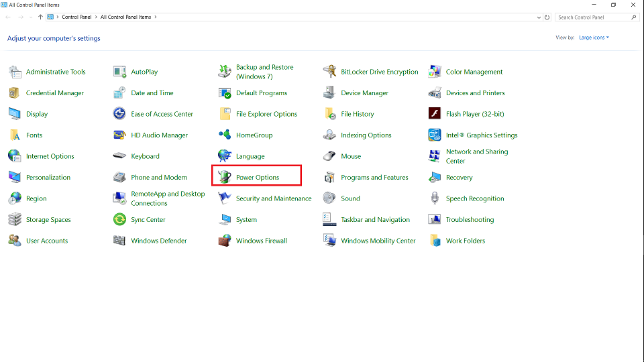Click the AutoPlay icon

[119, 72]
